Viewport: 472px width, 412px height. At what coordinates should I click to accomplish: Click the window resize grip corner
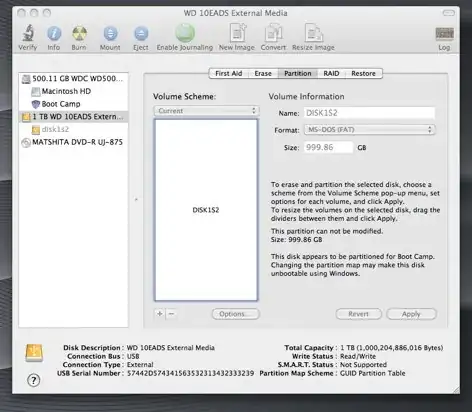click(456, 390)
